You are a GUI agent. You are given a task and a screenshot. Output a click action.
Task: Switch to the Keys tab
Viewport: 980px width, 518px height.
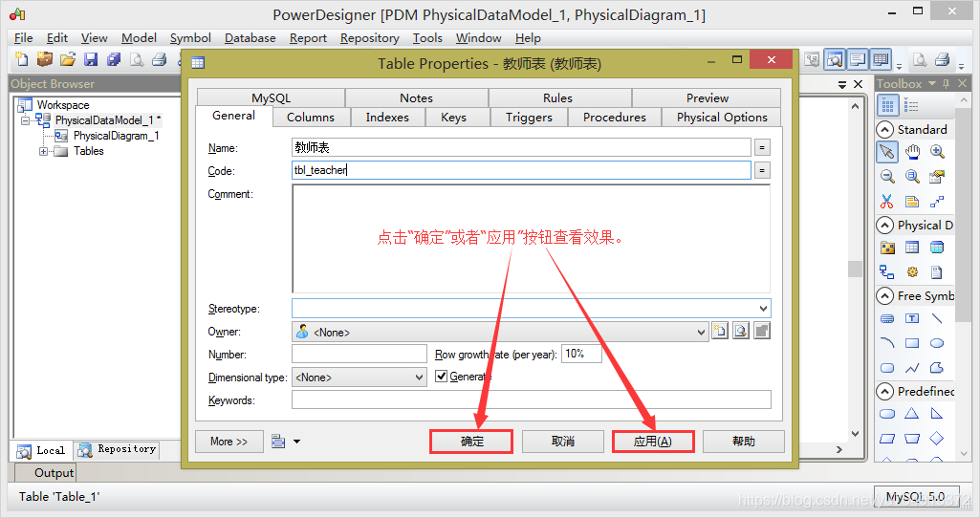pyautogui.click(x=454, y=118)
